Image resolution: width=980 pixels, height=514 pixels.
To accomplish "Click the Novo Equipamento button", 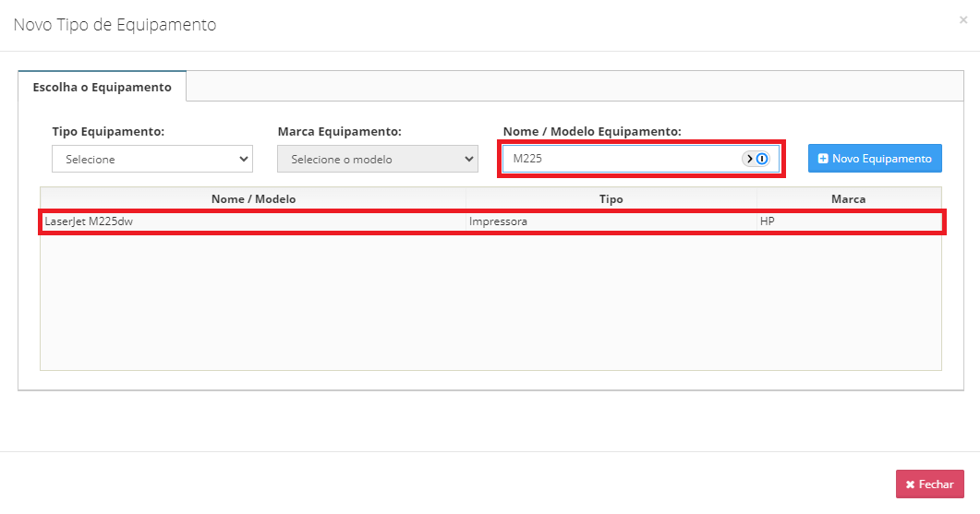I will tap(875, 159).
